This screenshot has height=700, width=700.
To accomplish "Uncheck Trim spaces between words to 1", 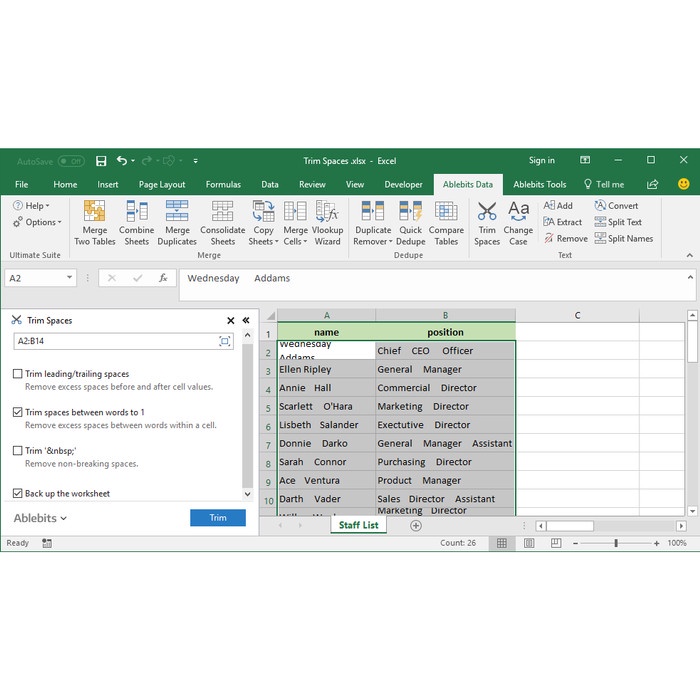I will [x=17, y=412].
